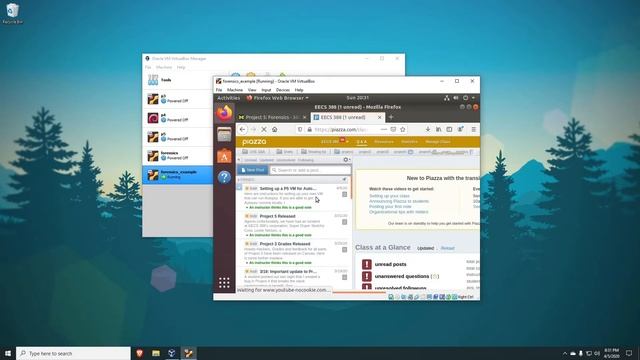Screen dimensions: 640x360
Task: Open File menu in VirtualBox Manager
Action: (148, 67)
